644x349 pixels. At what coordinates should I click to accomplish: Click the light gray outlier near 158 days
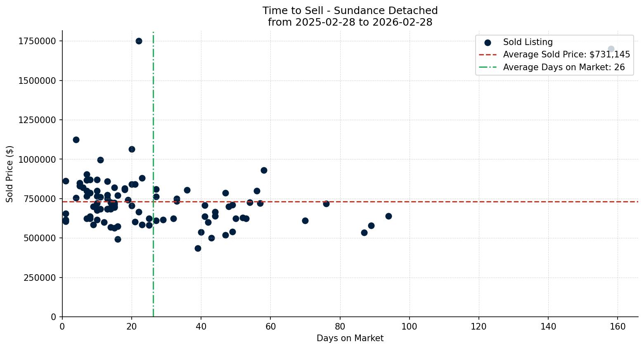pos(610,49)
